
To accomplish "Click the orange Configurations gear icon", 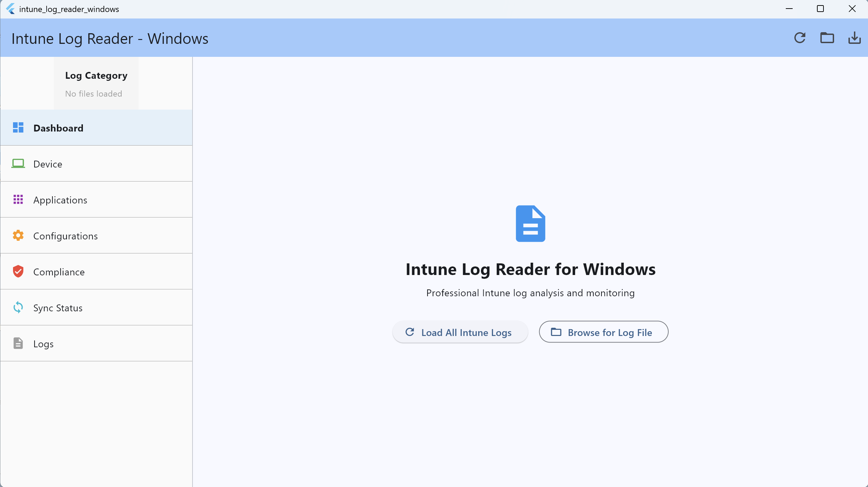I will pyautogui.click(x=18, y=236).
